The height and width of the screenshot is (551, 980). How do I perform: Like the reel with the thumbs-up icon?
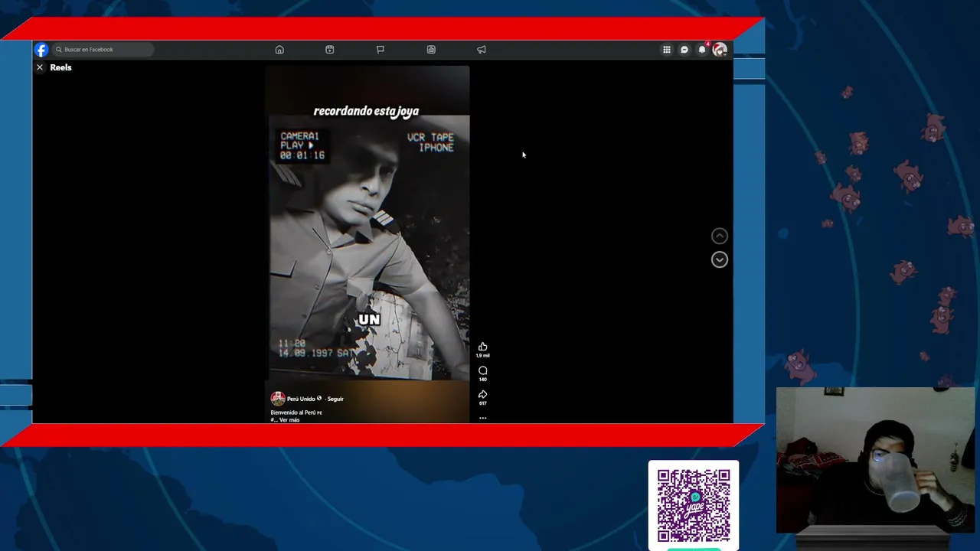[x=482, y=347]
